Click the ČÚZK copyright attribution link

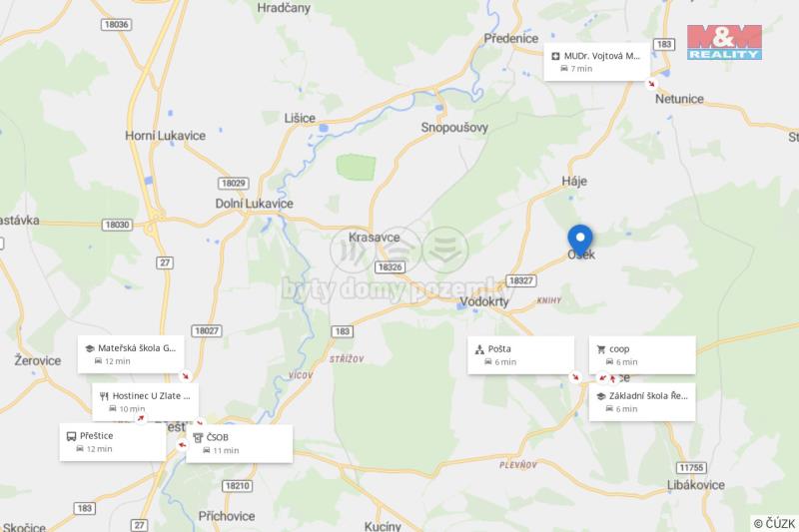[x=775, y=523]
